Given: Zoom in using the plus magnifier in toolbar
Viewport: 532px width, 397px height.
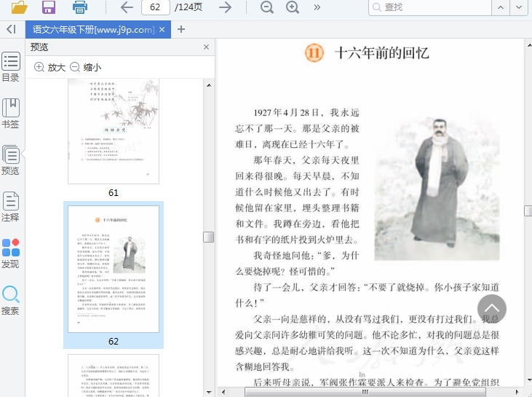Looking at the screenshot, I should tap(293, 7).
